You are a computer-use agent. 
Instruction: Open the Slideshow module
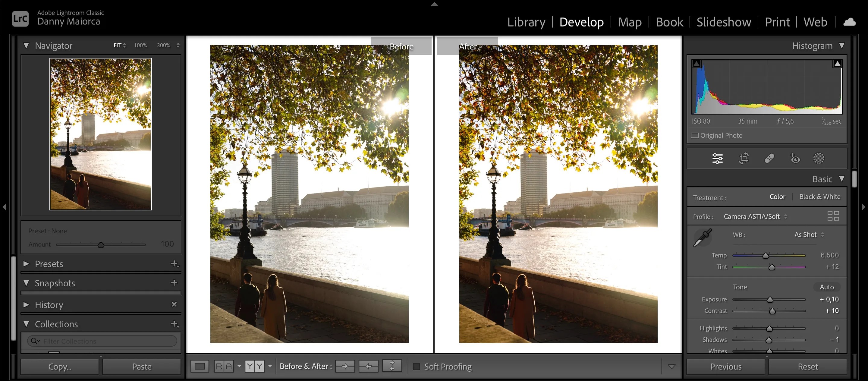pyautogui.click(x=723, y=22)
